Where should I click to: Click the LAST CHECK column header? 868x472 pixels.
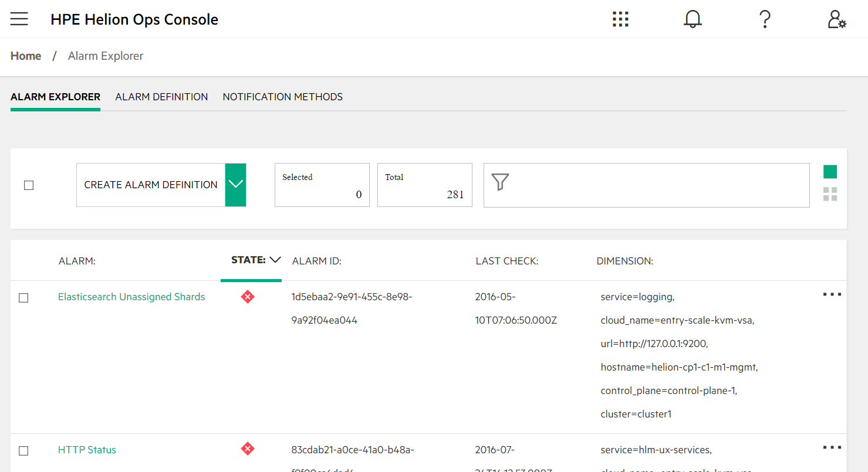click(507, 261)
